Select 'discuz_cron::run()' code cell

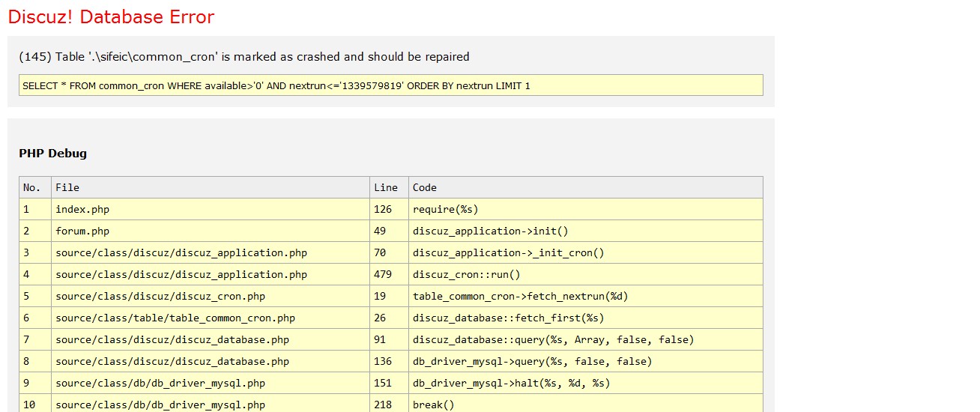click(x=586, y=274)
